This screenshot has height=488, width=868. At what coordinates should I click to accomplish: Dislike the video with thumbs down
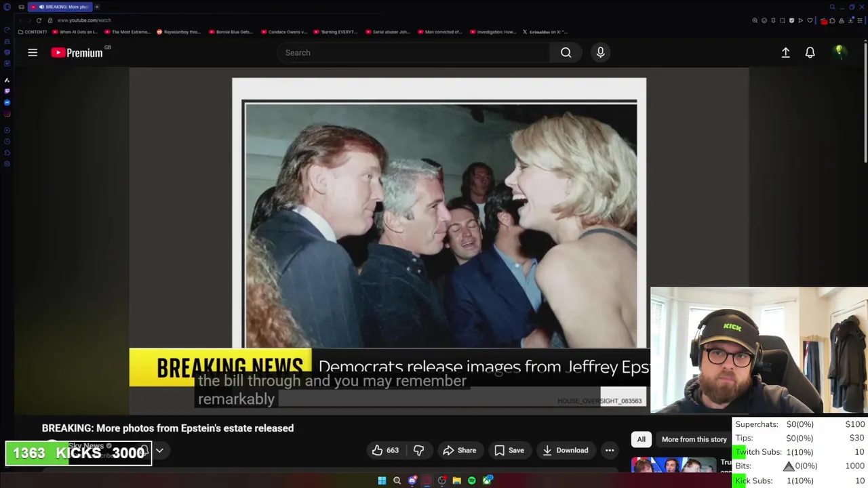coord(418,450)
